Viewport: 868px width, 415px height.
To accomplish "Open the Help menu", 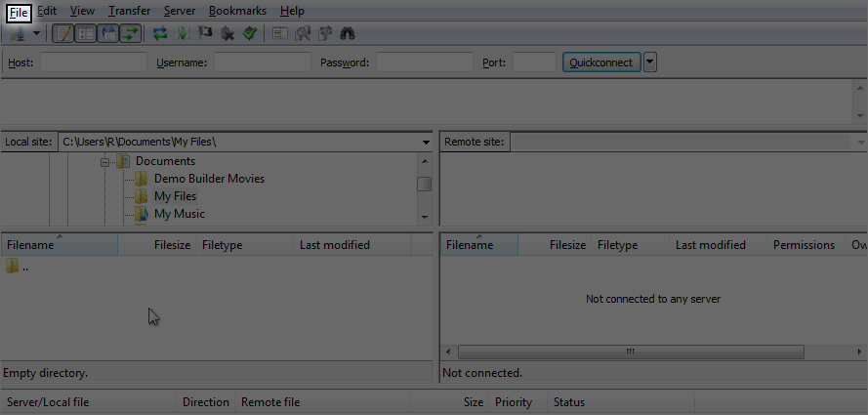I will 292,11.
